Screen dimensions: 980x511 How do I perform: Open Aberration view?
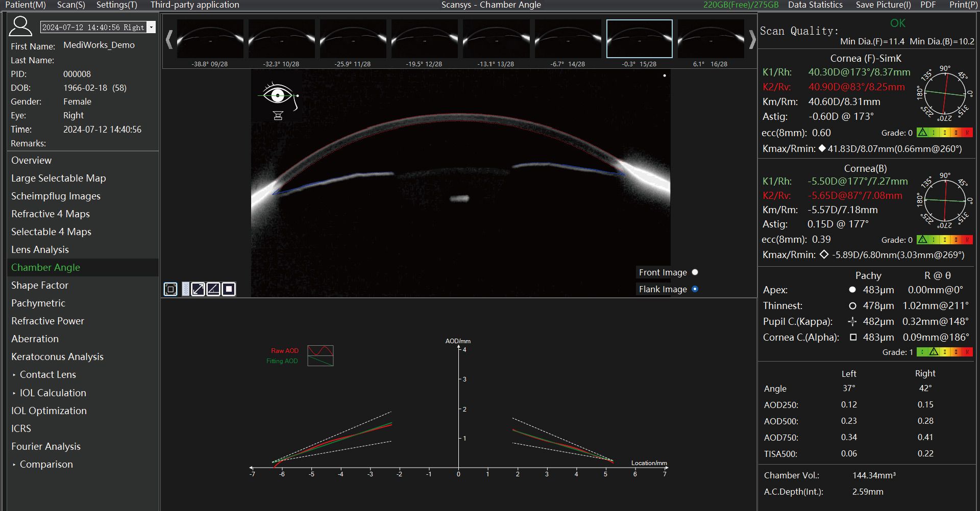pos(83,339)
